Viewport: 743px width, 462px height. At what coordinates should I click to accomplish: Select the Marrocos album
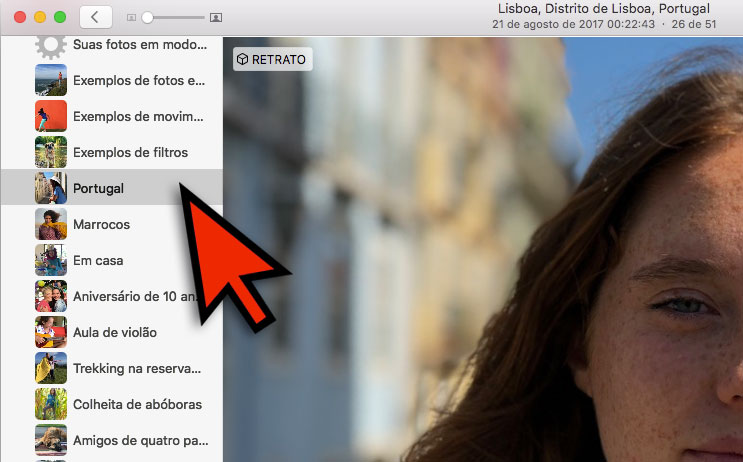101,224
